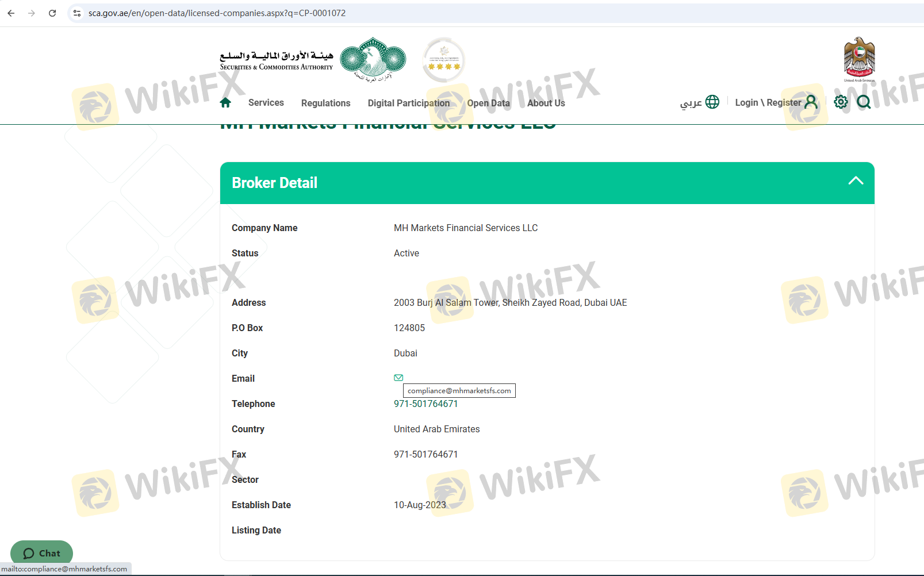Open the About Us menu
This screenshot has width=924, height=576.
[546, 103]
